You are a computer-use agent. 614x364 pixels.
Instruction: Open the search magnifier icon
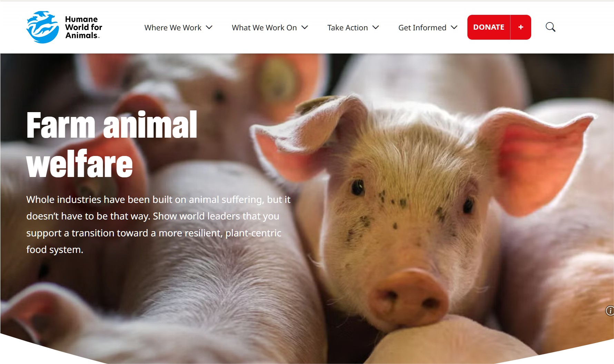(550, 27)
